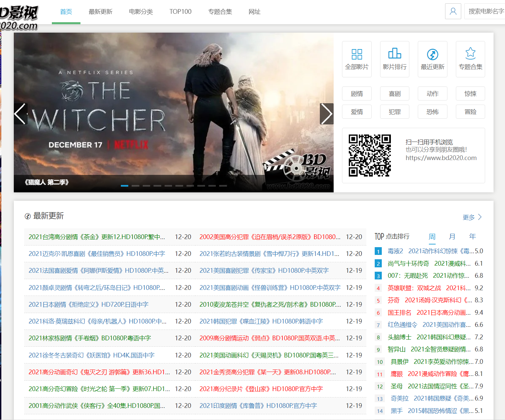Open 《传家宝》 listing
Screen dimensions: 505x420
tap(264, 270)
